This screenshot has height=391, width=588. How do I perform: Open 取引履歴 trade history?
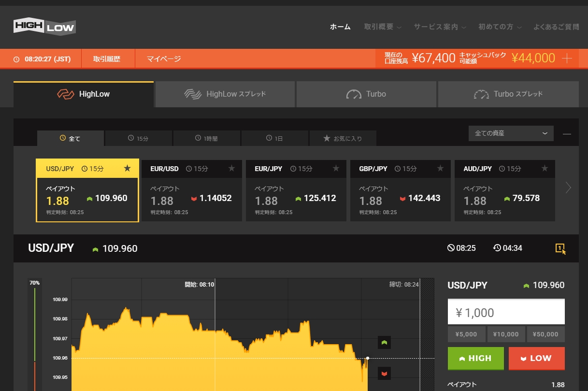point(107,59)
